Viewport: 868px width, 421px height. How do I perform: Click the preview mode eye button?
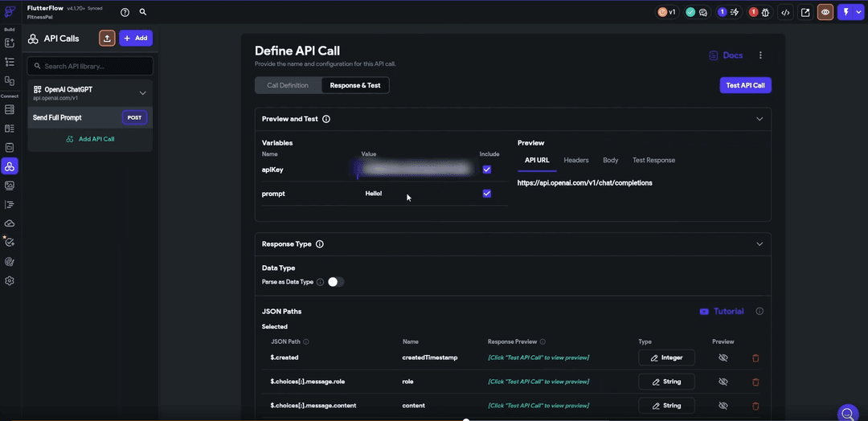pos(825,12)
